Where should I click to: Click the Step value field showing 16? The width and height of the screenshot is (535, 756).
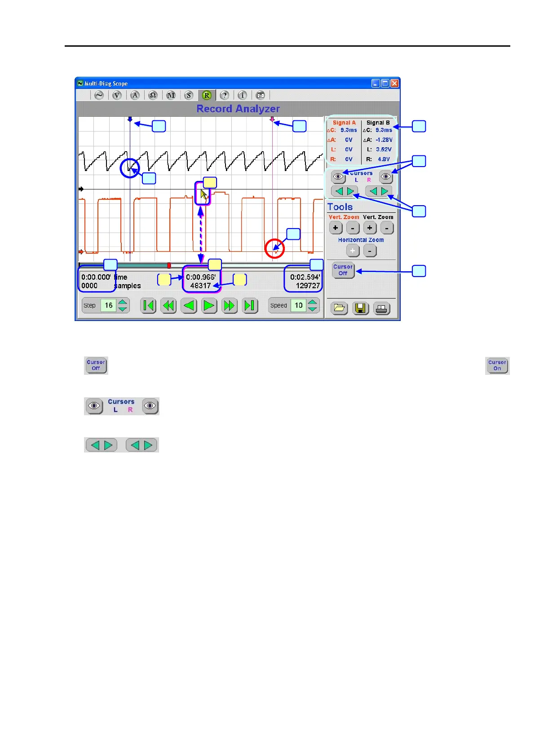point(108,306)
